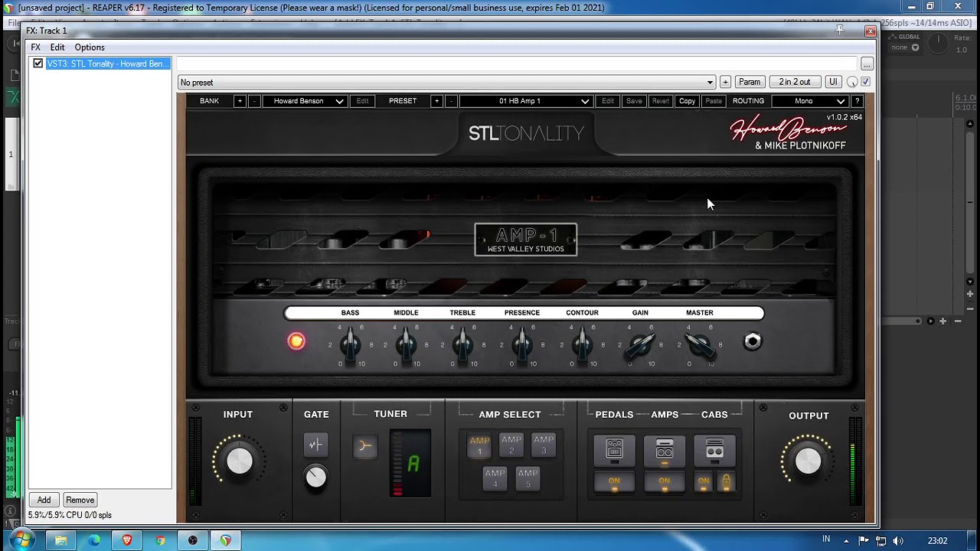Viewport: 980px width, 551px height.
Task: Click the Input level knob
Action: (x=239, y=461)
